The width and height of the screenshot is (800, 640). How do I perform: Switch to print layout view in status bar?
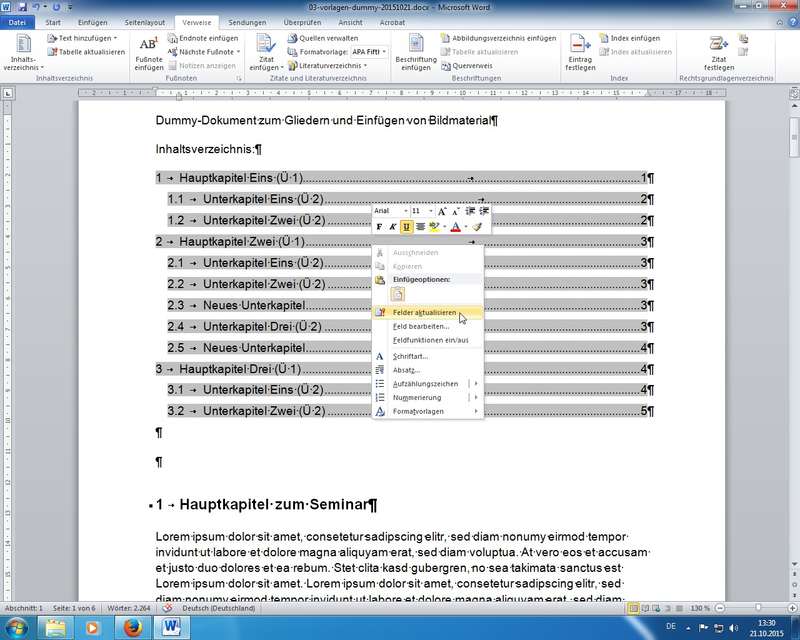click(x=634, y=608)
